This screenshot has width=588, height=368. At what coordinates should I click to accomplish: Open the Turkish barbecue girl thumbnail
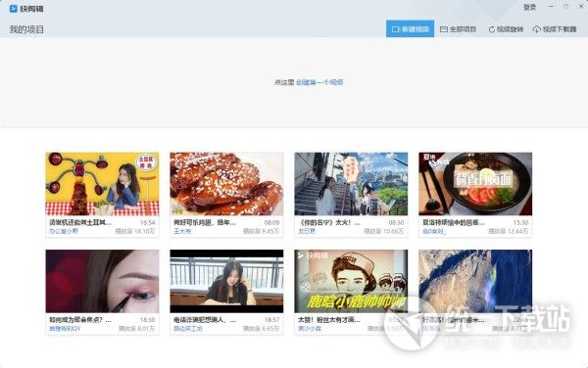pos(102,184)
